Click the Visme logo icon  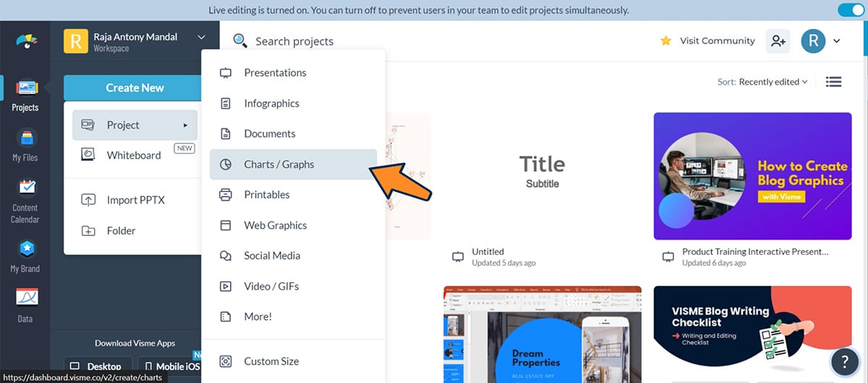coord(27,41)
